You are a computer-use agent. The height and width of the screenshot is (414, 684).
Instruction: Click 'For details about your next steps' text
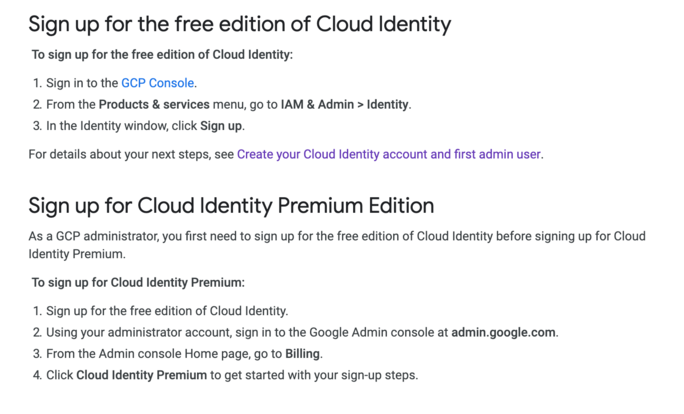coord(131,154)
